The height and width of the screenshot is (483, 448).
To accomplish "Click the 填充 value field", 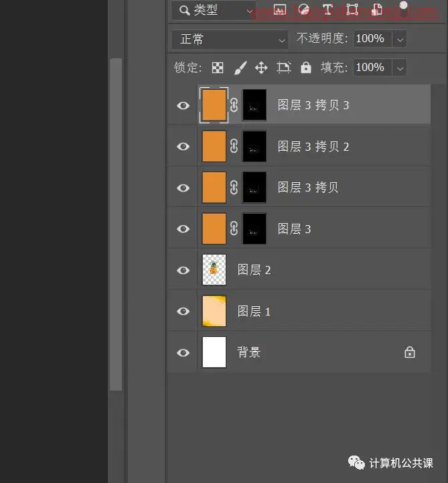I will pos(372,67).
